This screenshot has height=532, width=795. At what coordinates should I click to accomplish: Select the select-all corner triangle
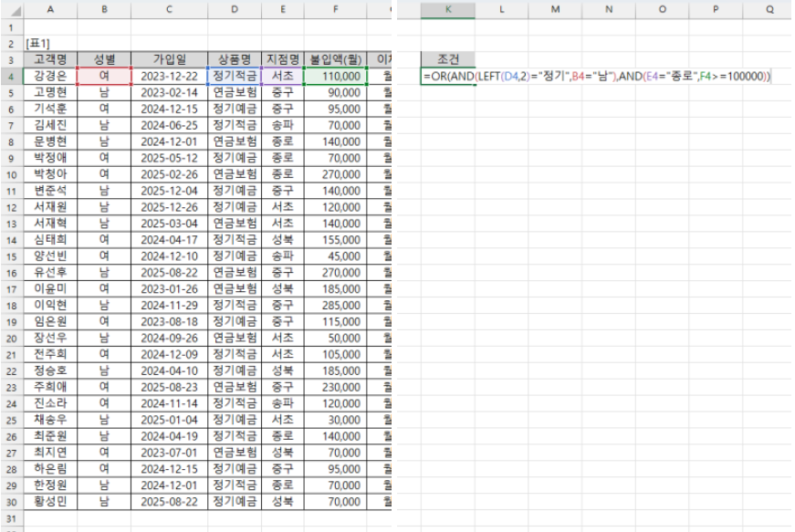tap(15, 10)
